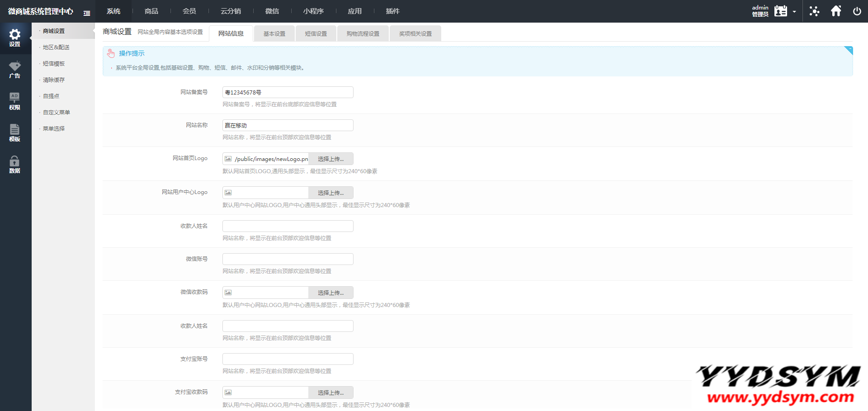
Task: Click 选择上传 for 微信收款码
Action: [x=330, y=293]
